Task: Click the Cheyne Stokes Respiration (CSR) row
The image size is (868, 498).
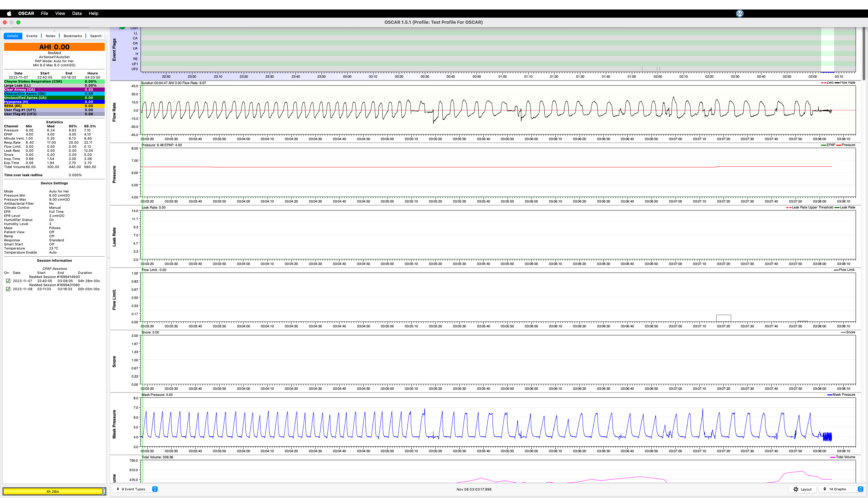Action: pyautogui.click(x=54, y=81)
